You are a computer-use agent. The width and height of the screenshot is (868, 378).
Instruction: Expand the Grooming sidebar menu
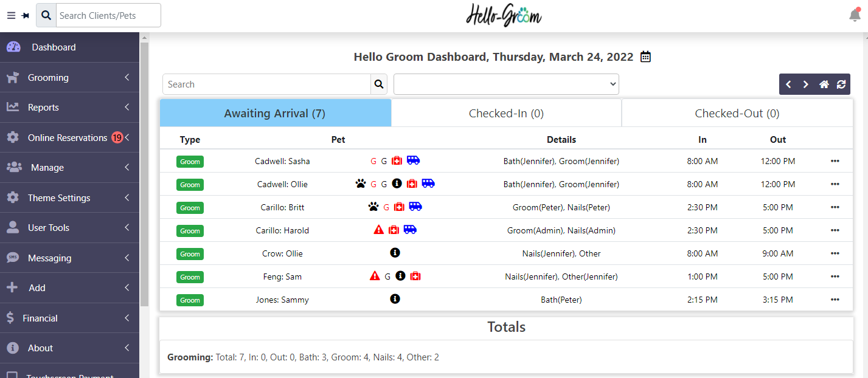pyautogui.click(x=69, y=78)
